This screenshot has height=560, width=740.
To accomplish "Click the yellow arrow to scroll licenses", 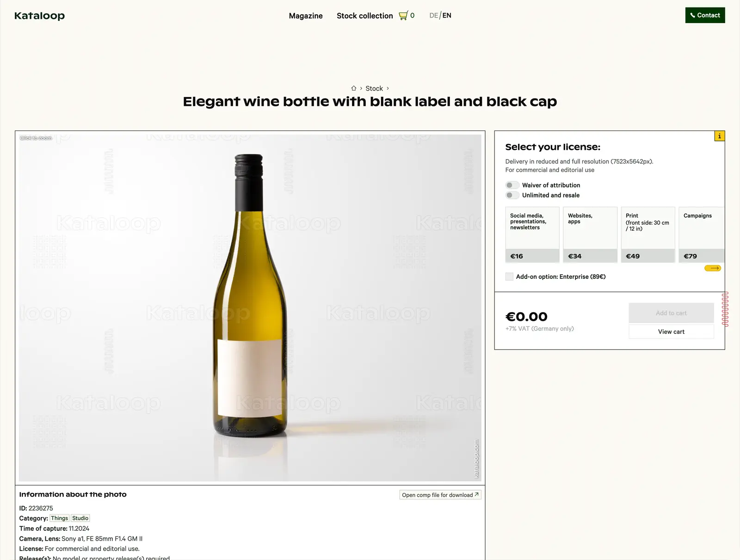I will [713, 268].
